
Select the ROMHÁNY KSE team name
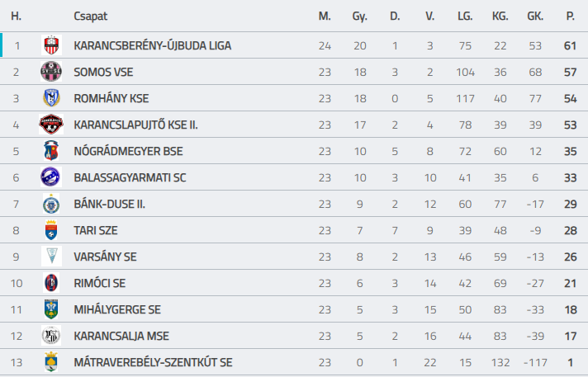coord(111,98)
